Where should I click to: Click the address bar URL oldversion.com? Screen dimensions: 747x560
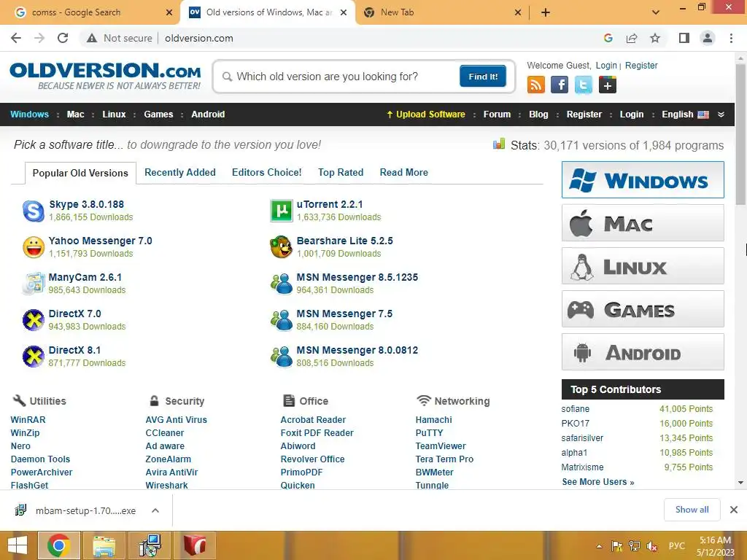(199, 38)
